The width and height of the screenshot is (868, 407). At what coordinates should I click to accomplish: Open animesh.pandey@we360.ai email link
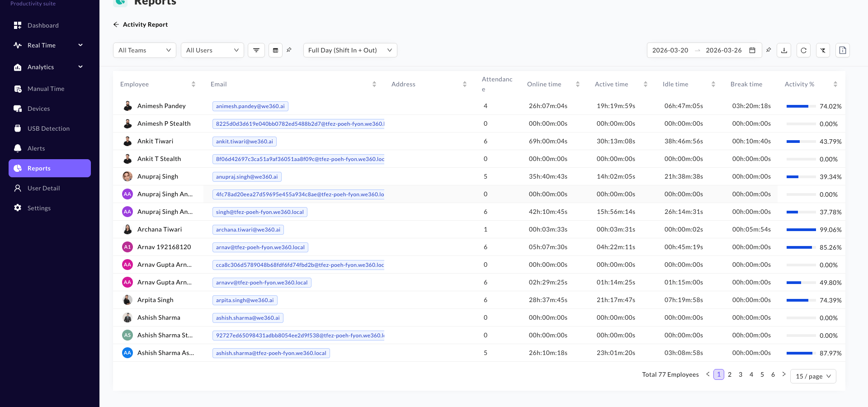point(250,106)
